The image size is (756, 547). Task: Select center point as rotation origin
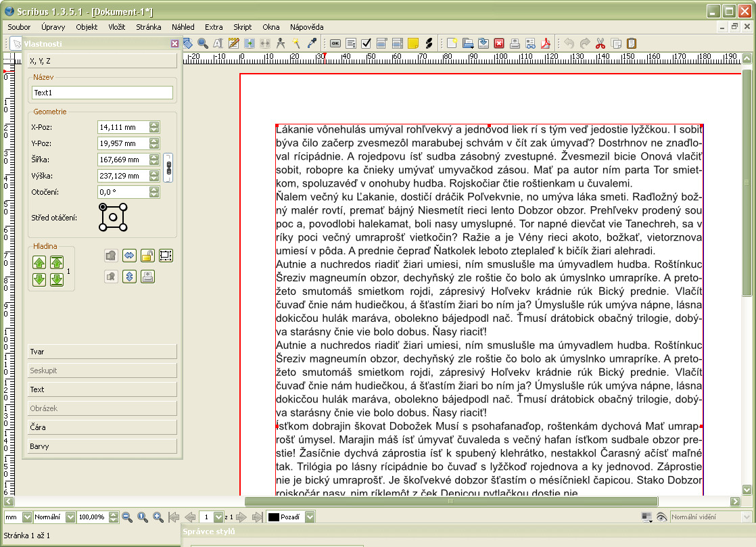(x=113, y=218)
